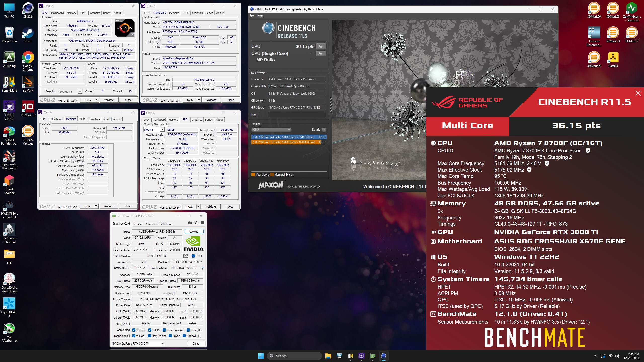The height and width of the screenshot is (362, 644).
Task: Click Run next to the CPU score
Action: click(x=321, y=46)
